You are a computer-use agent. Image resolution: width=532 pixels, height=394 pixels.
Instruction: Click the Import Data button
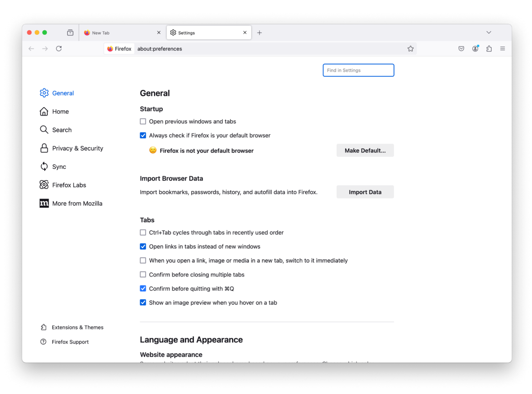tap(365, 192)
